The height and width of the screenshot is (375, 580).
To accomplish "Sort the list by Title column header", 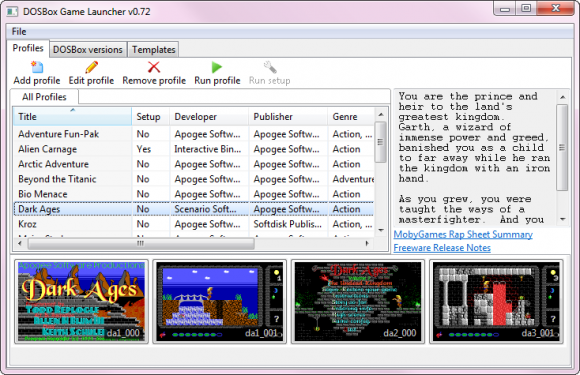I will click(x=72, y=117).
